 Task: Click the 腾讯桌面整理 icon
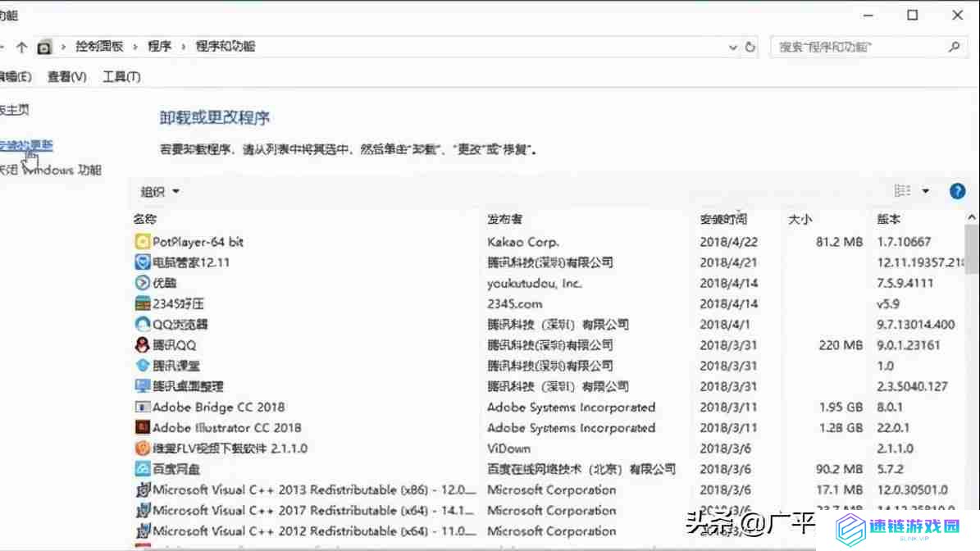coord(142,386)
